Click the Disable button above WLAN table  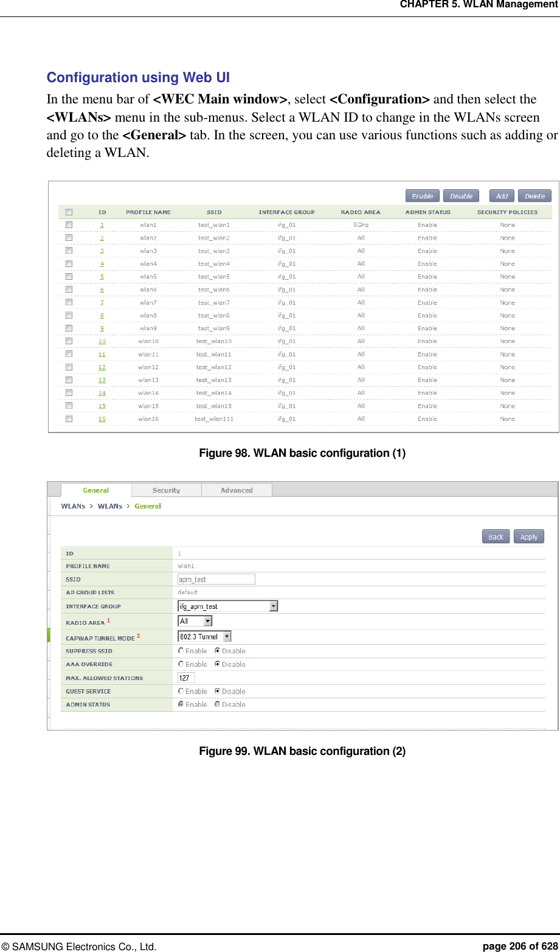(461, 196)
